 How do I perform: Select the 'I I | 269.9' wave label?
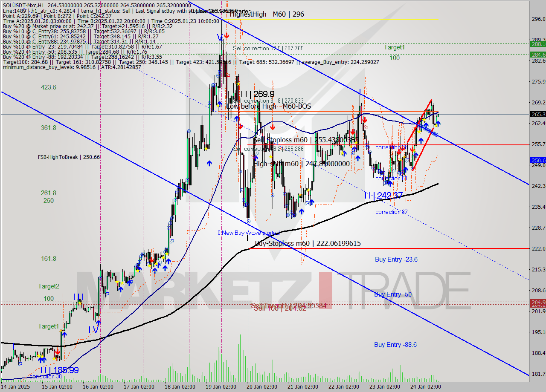click(257, 94)
